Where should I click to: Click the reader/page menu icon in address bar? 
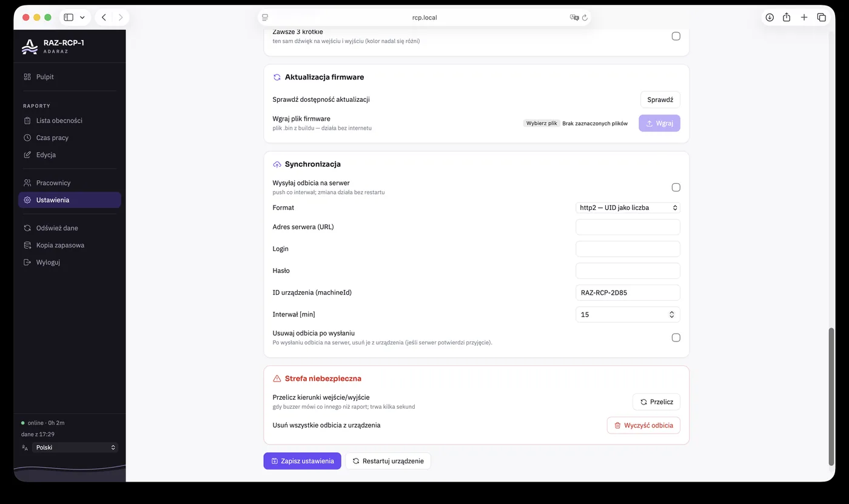(265, 18)
